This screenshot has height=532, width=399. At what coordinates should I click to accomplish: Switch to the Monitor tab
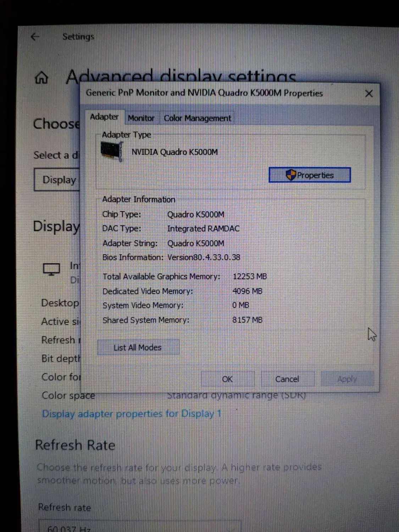click(141, 118)
